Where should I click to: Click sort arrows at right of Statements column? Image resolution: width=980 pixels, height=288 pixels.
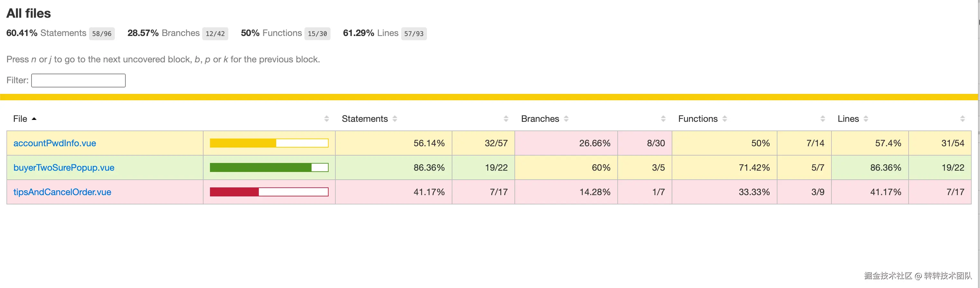pos(506,119)
